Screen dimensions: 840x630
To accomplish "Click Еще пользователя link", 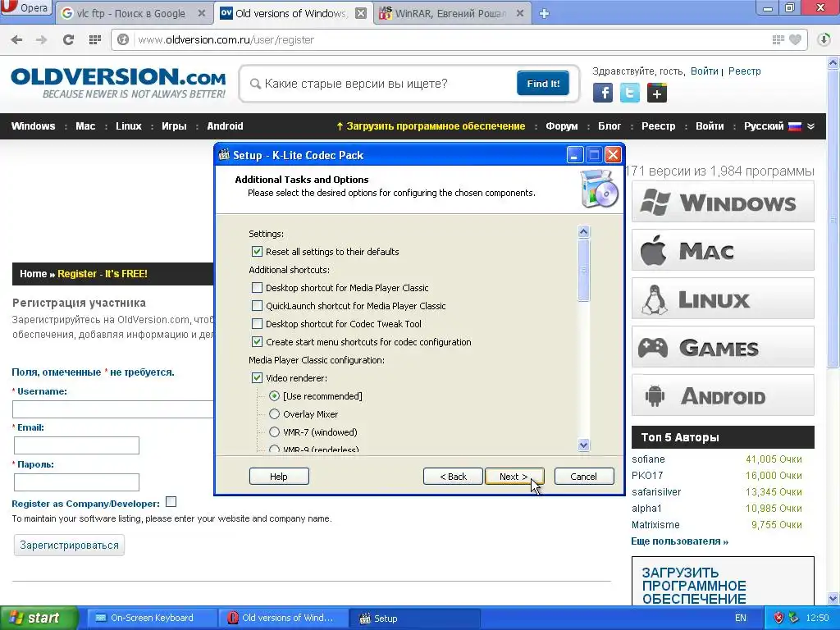I will (x=679, y=541).
